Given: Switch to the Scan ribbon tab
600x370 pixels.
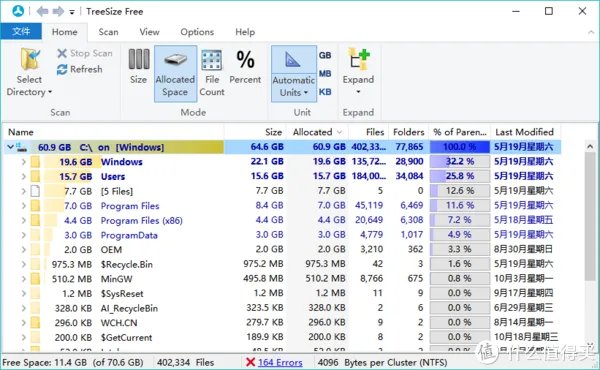Looking at the screenshot, I should [108, 32].
